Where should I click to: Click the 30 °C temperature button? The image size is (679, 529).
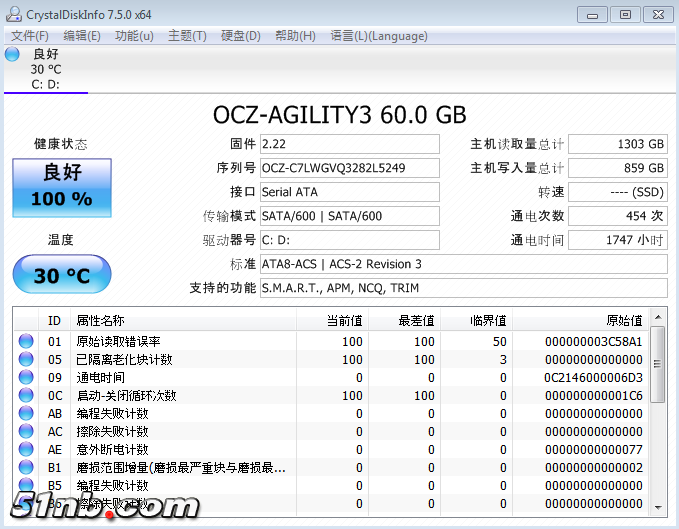point(62,274)
